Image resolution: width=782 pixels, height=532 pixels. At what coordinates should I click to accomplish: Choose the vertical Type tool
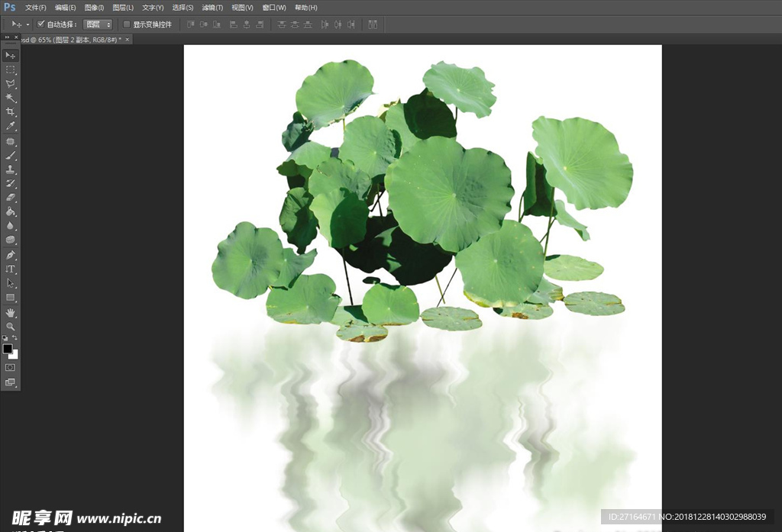coord(11,269)
